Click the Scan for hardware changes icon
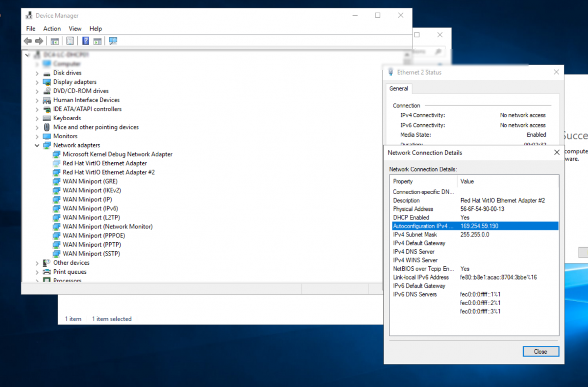The height and width of the screenshot is (387, 588). coord(113,41)
